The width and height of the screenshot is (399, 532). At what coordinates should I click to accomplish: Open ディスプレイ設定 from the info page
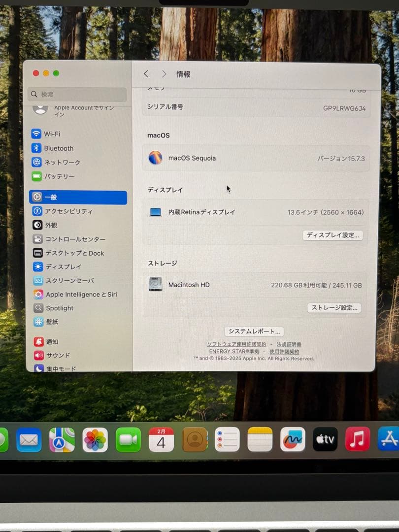[332, 235]
